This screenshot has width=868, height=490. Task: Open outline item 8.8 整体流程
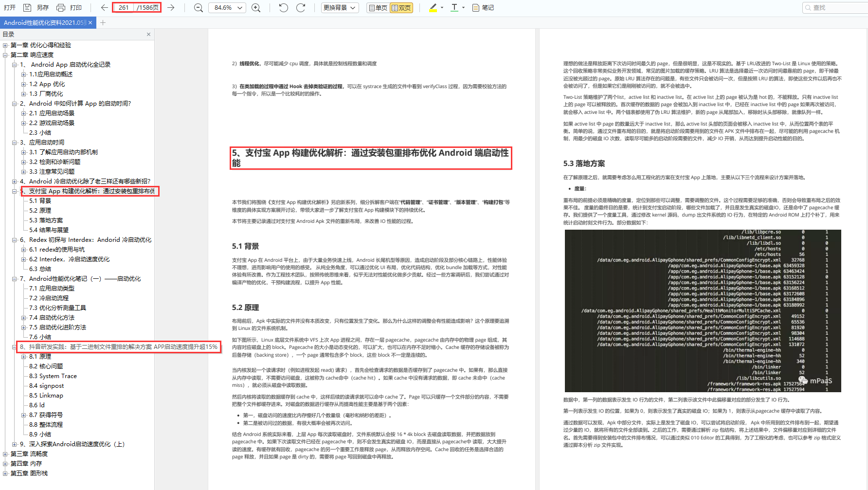[46, 425]
